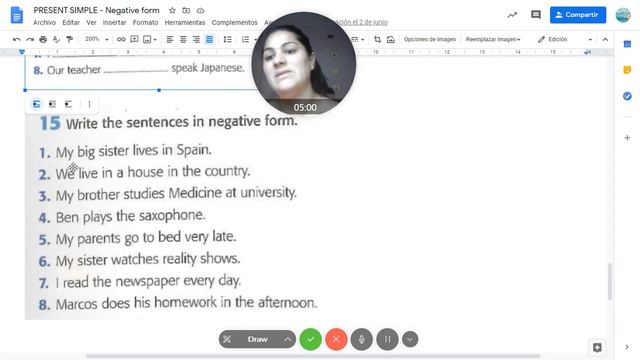Open Keep notes in side panel
Viewport: 640px width, 360px height.
(627, 70)
